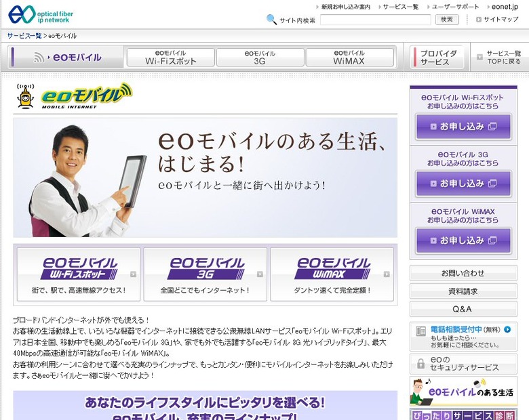The height and width of the screenshot is (420, 529).
Task: Open eoのセキュリティサービス banner
Action: point(463,364)
